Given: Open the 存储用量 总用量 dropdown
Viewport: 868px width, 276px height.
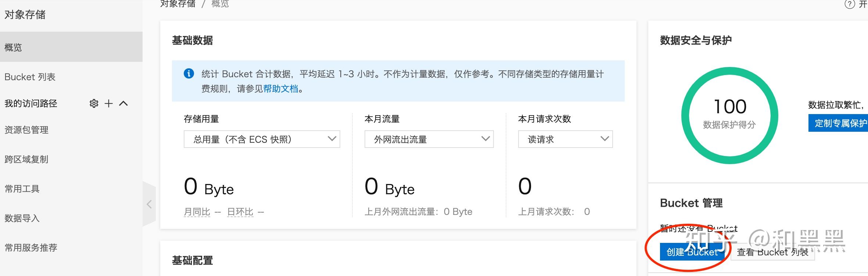Looking at the screenshot, I should point(262,139).
